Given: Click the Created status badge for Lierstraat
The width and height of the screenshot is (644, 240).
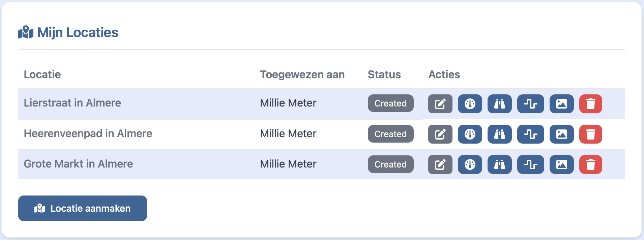Looking at the screenshot, I should (390, 103).
